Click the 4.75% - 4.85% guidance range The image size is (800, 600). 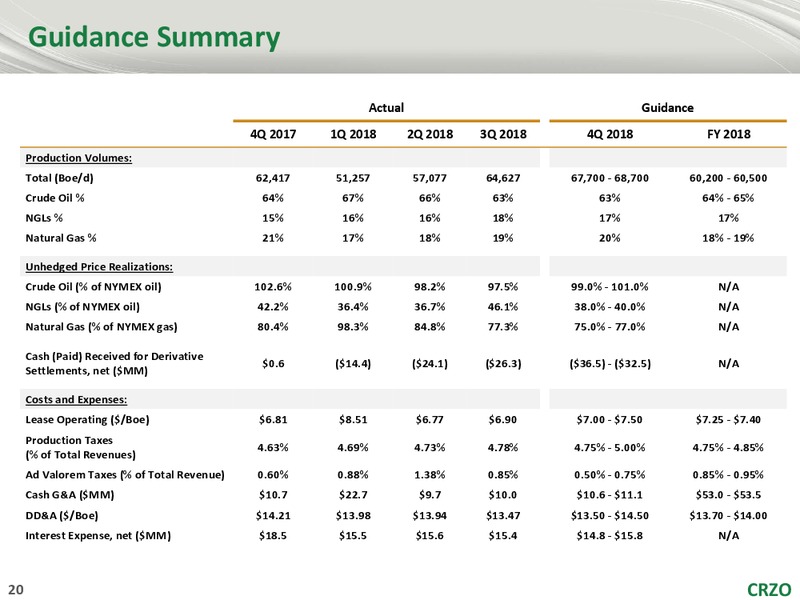click(x=728, y=447)
